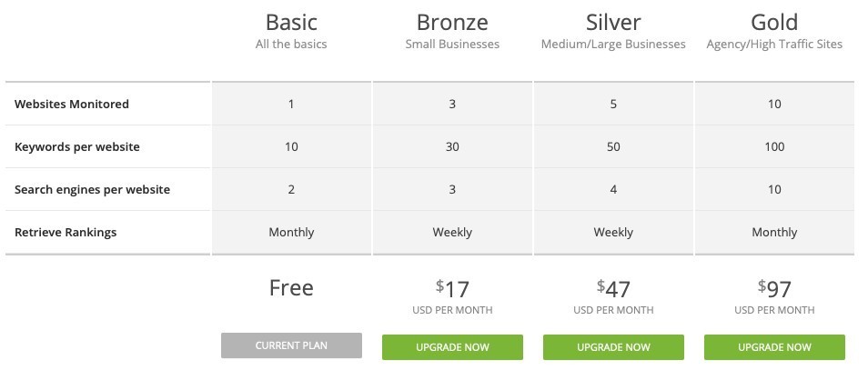Select the Gold plan heading
Viewport: 868px width, 390px height.
coord(774,23)
